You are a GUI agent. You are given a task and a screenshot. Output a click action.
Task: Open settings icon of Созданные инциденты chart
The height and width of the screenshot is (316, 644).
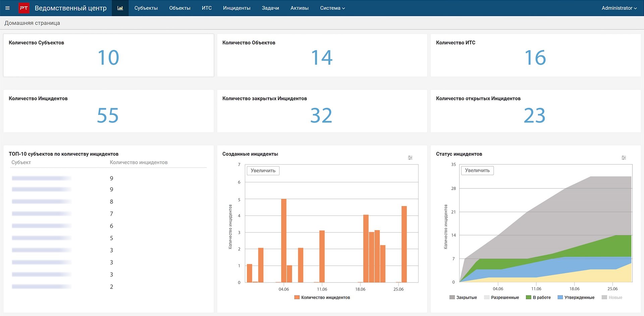click(410, 158)
